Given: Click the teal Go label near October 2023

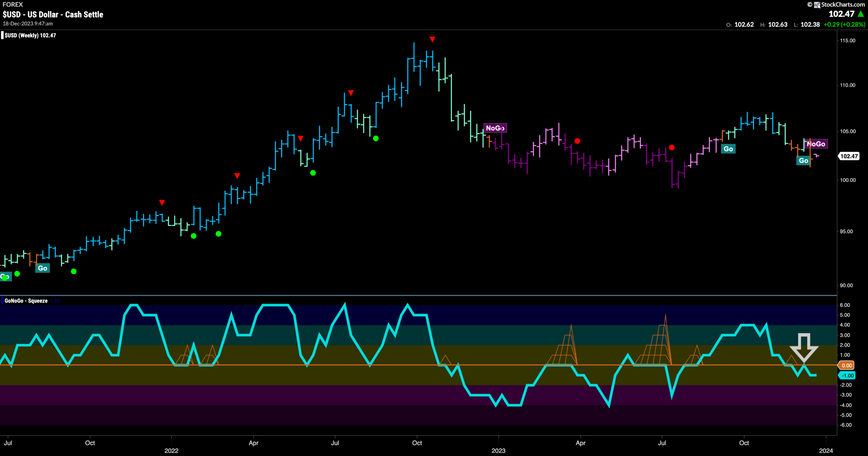Looking at the screenshot, I should pyautogui.click(x=728, y=149).
